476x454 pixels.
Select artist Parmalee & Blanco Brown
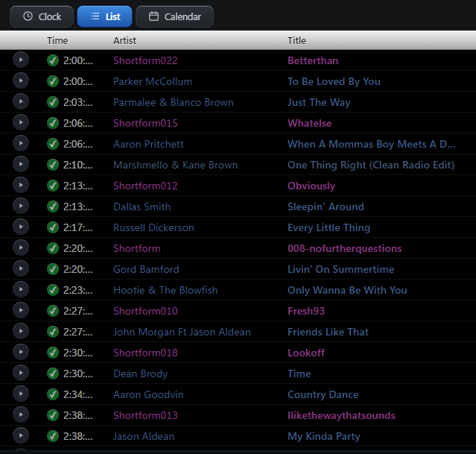tap(174, 102)
